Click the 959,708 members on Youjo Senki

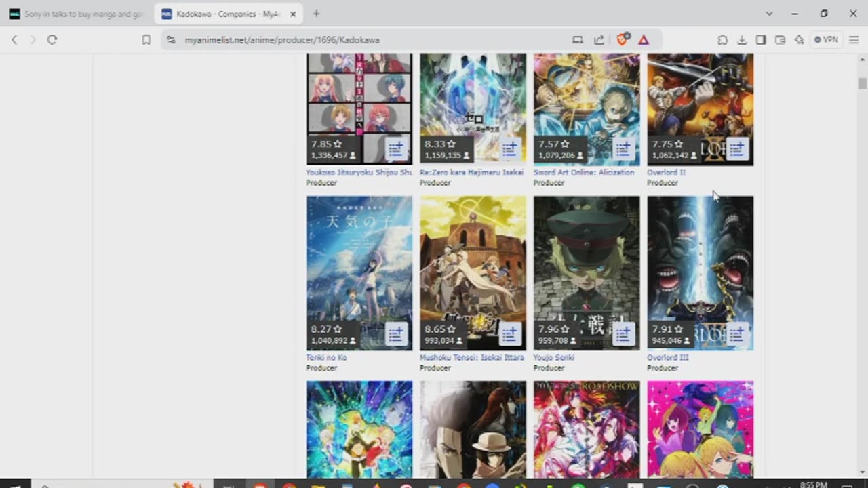[x=557, y=341]
